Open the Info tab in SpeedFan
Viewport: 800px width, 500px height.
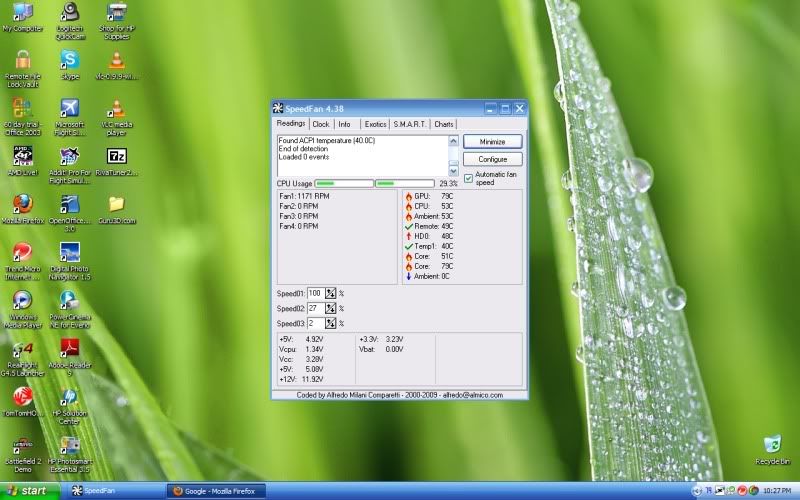tap(344, 124)
